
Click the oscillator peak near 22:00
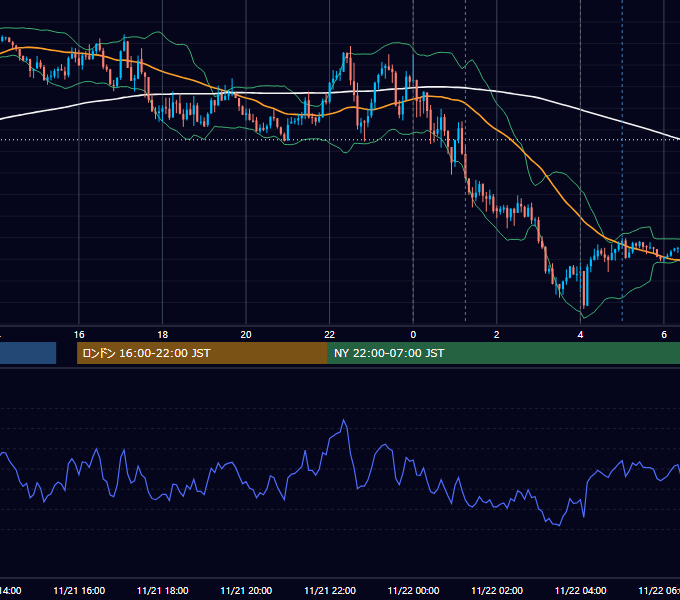344,420
